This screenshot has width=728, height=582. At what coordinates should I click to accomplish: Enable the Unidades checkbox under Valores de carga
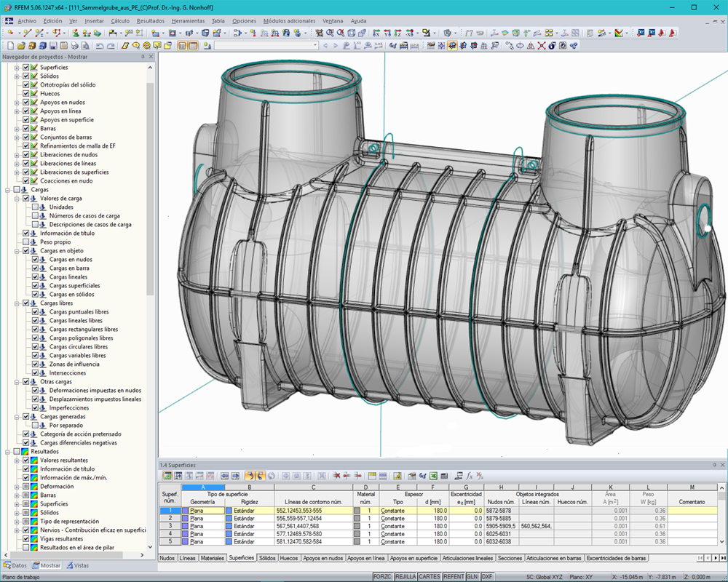click(35, 207)
